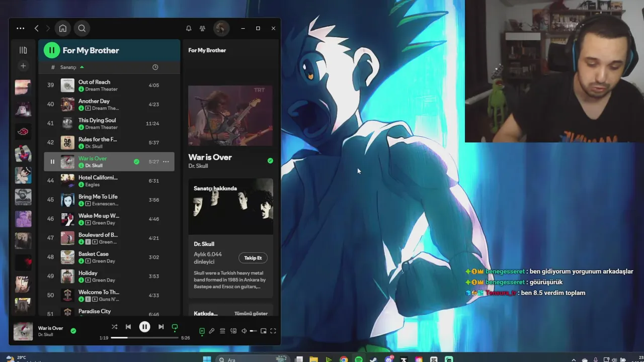Skip to the next track

(161, 327)
